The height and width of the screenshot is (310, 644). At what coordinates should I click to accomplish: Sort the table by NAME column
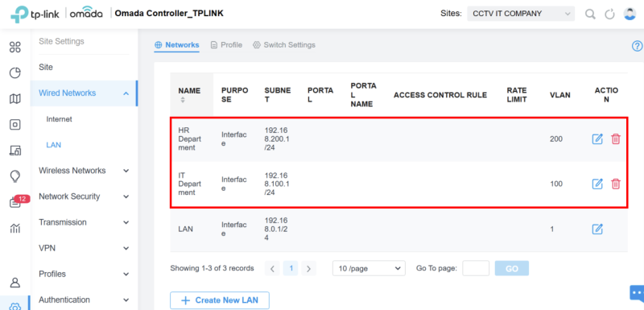point(184,100)
